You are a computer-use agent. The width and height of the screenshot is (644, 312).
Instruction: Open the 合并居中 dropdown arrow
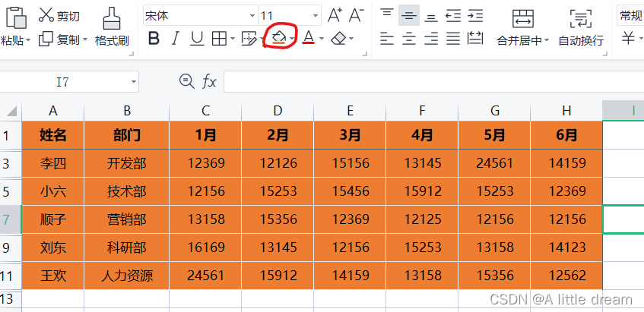(x=547, y=40)
